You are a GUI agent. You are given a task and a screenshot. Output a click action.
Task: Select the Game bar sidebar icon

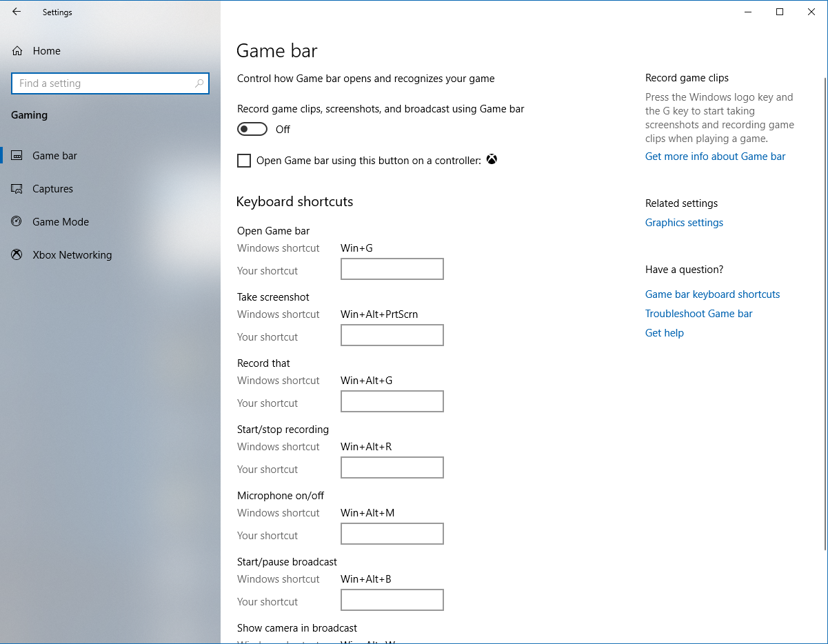[x=17, y=156]
